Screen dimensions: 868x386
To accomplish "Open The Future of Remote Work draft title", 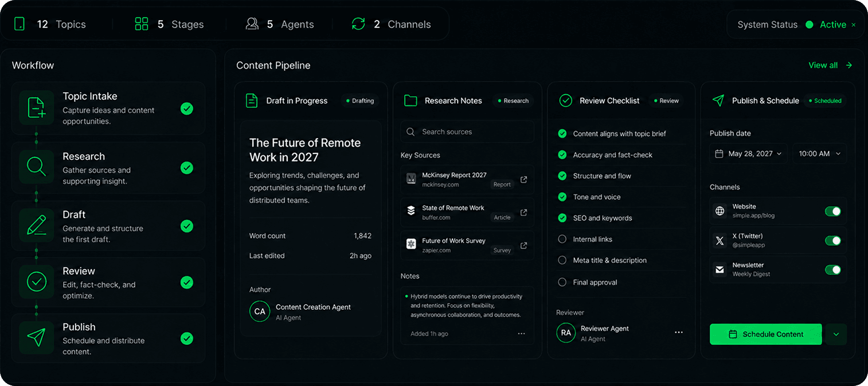I will pos(305,150).
